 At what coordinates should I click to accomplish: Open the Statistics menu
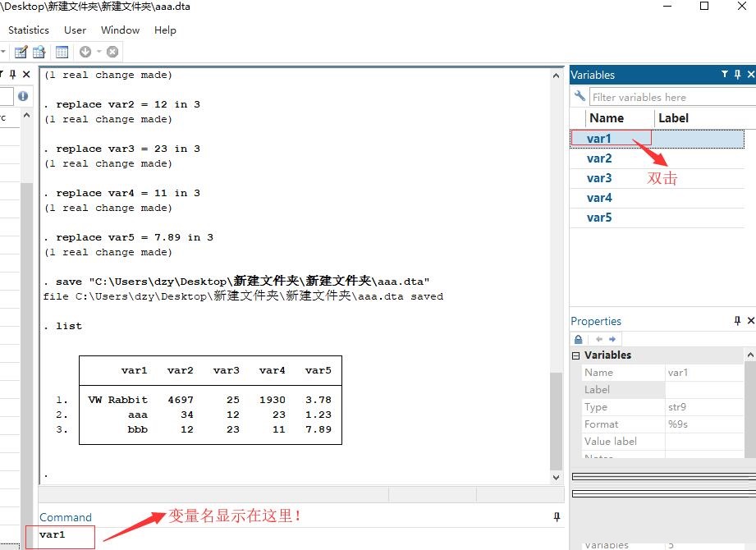coord(29,30)
